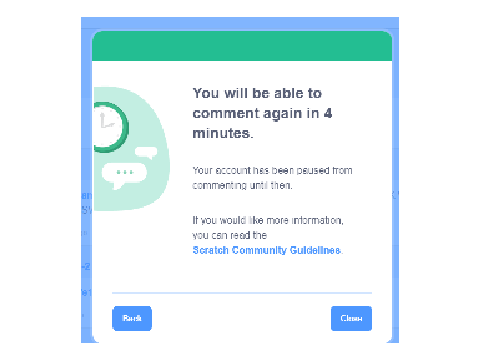Image resolution: width=480 pixels, height=360 pixels.
Task: Click the speech bubble with three dots
Action: coord(124,175)
